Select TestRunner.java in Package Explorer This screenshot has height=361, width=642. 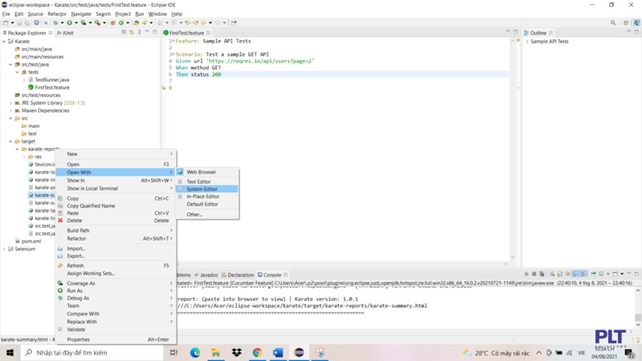52,80
